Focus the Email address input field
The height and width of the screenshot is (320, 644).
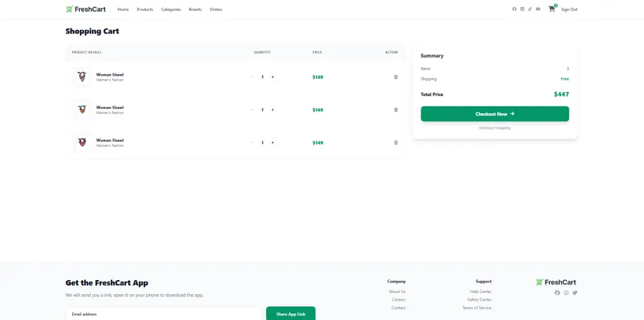click(x=164, y=314)
